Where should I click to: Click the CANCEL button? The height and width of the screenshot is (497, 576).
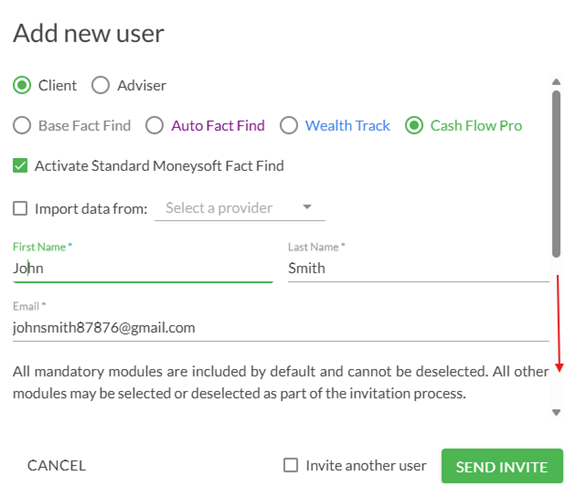(57, 466)
